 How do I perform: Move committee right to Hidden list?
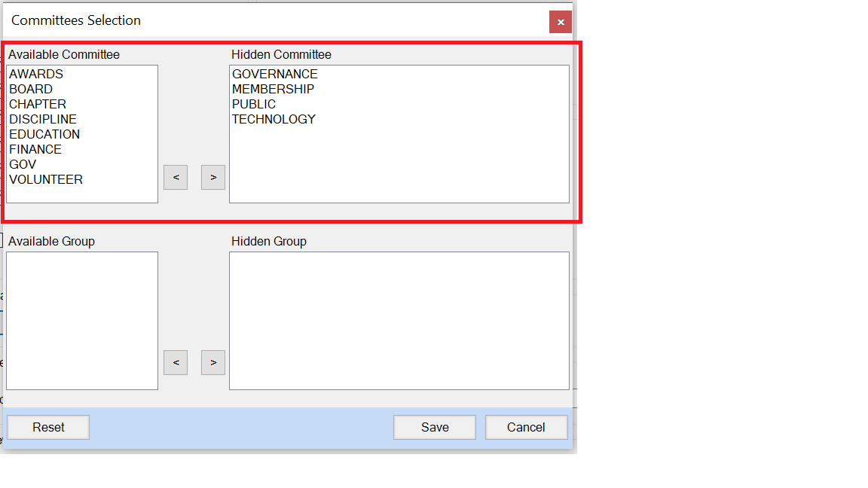click(213, 177)
